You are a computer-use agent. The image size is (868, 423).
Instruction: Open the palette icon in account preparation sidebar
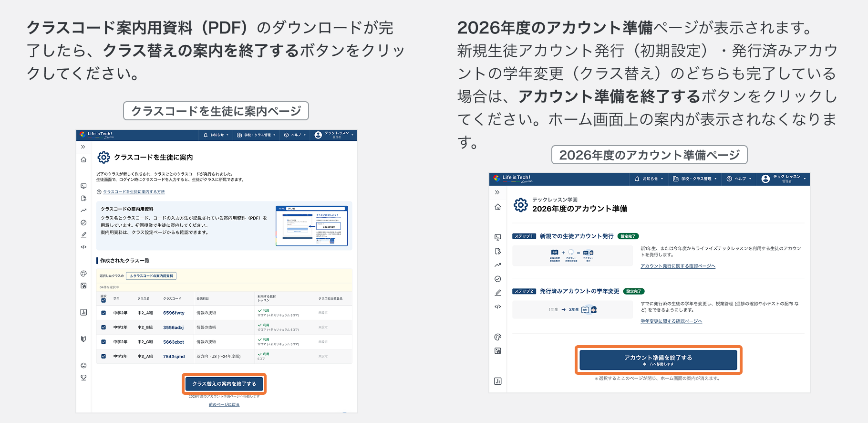pos(498,337)
